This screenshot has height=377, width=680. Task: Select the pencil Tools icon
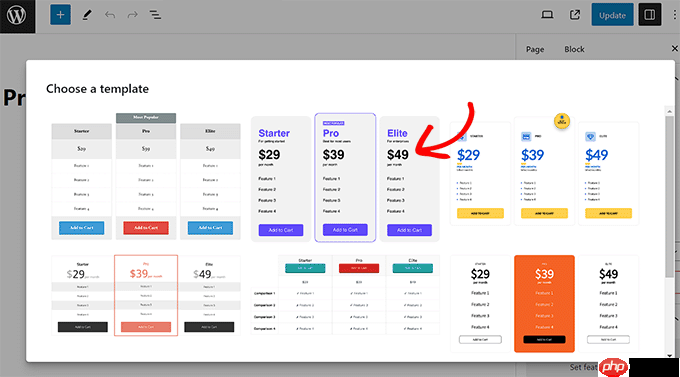pos(87,15)
